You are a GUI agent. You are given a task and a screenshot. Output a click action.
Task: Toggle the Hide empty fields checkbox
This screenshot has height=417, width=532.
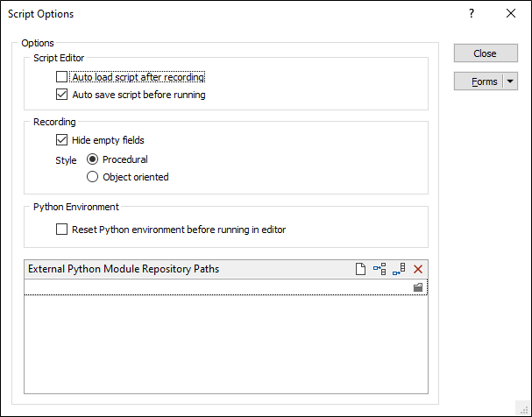coord(61,139)
